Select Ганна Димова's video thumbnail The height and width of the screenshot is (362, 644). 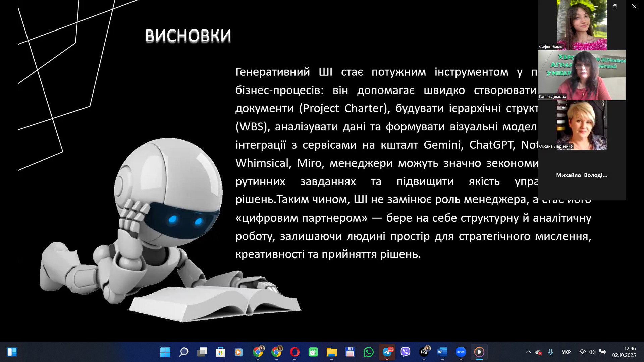[582, 75]
